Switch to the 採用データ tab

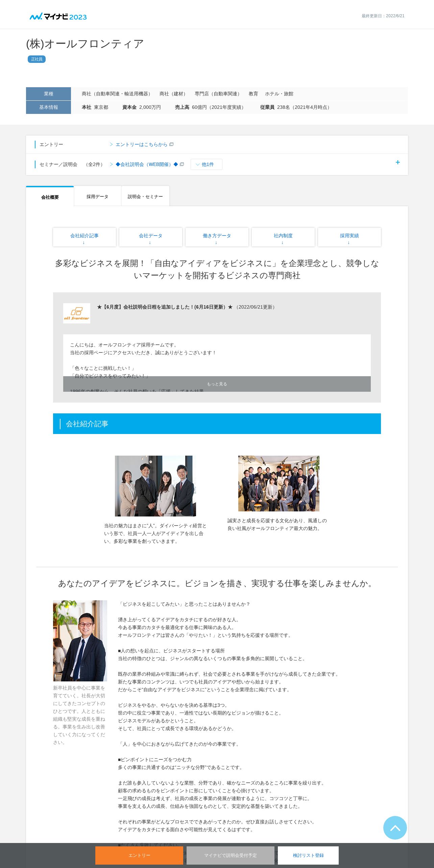pos(97,196)
